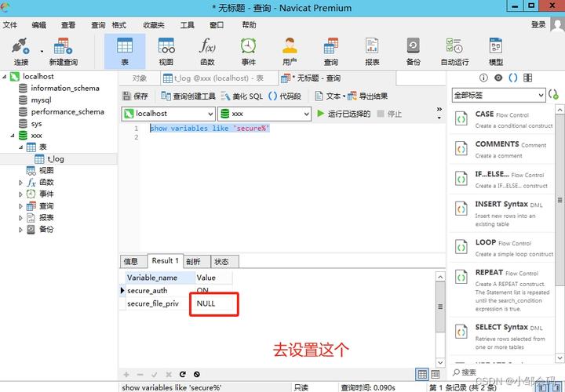The width and height of the screenshot is (565, 392).
Task: Open the 查询创建工具 query builder
Action: point(188,96)
